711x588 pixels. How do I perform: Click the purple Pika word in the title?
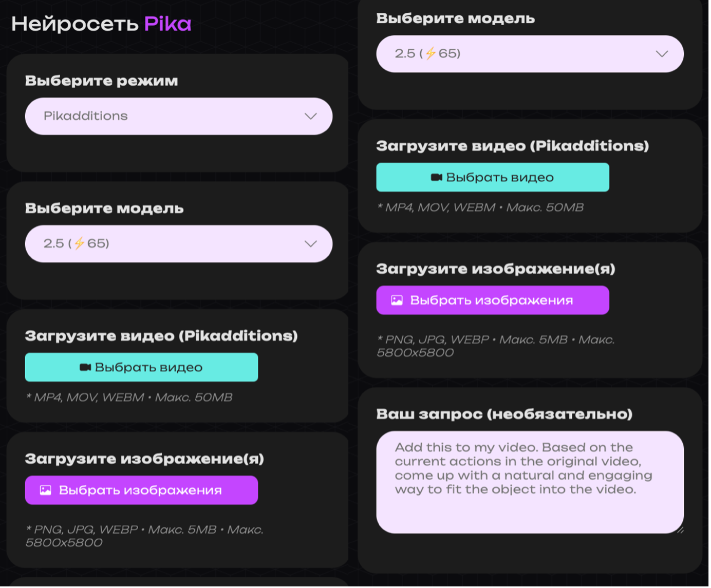pyautogui.click(x=167, y=24)
